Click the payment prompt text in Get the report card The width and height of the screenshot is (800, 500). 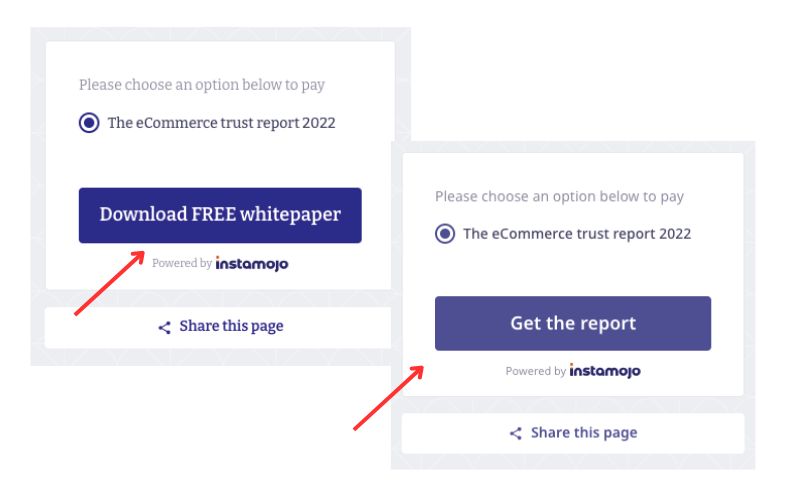click(559, 196)
